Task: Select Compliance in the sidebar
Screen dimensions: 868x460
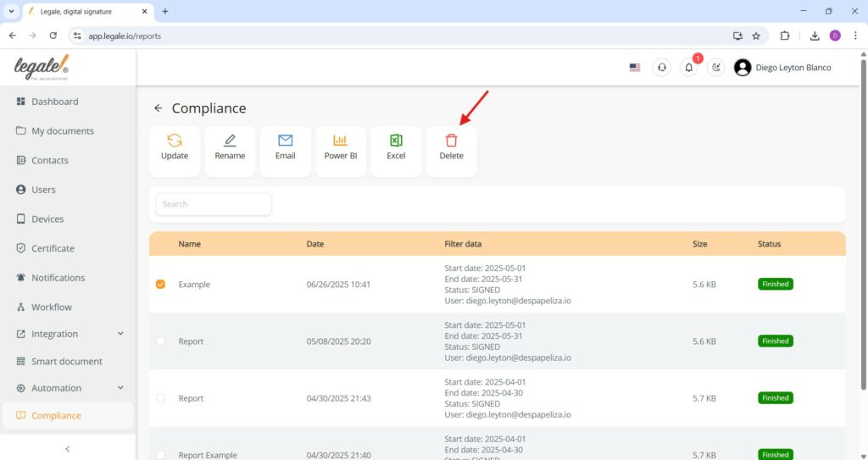Action: pos(68,415)
